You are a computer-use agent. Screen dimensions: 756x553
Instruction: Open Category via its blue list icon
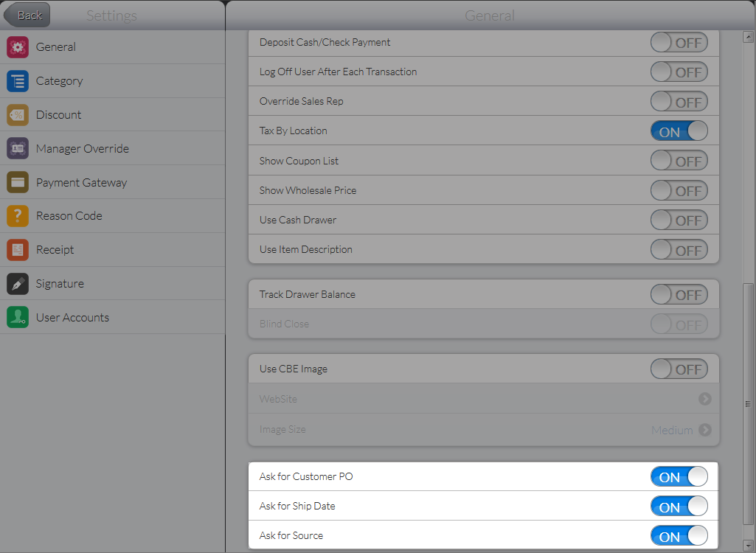tap(18, 81)
